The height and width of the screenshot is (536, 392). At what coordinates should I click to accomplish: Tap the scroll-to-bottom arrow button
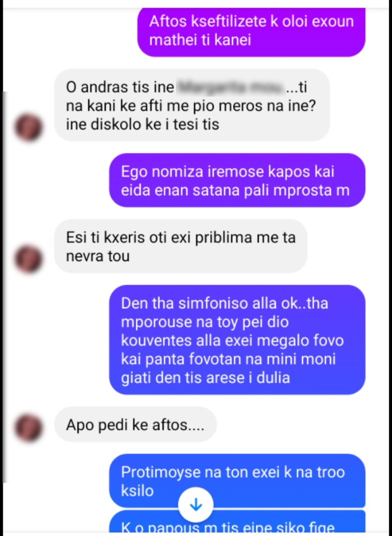click(x=196, y=504)
